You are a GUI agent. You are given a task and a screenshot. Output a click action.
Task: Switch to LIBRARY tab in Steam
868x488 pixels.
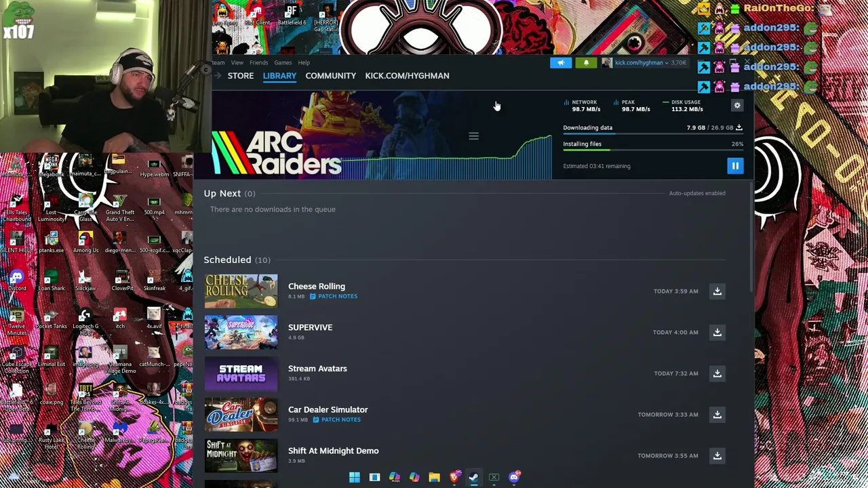[279, 76]
